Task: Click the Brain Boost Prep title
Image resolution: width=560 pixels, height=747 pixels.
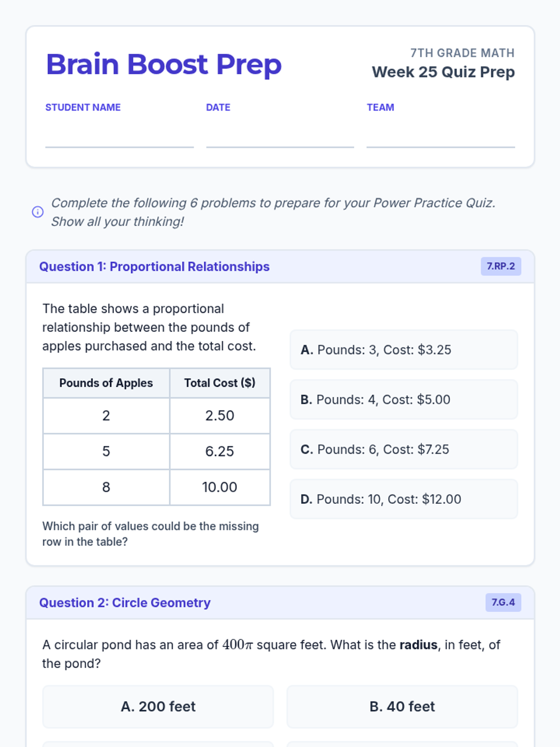Action: [164, 64]
